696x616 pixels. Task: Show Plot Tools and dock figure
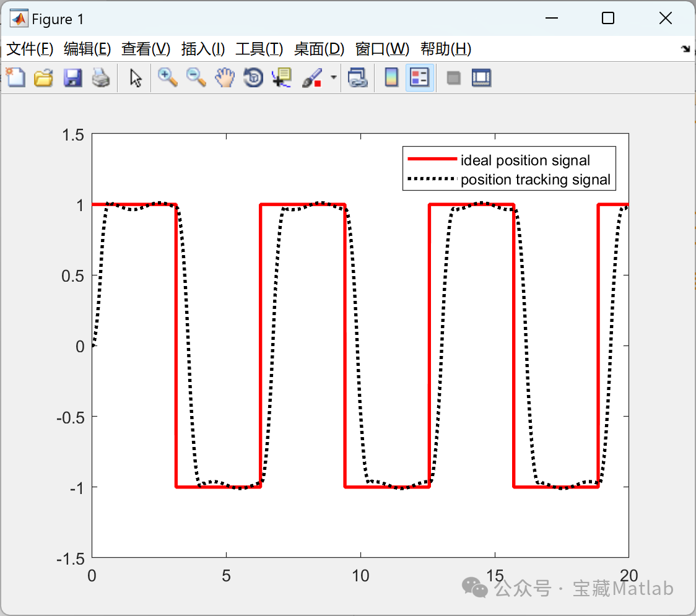[481, 77]
